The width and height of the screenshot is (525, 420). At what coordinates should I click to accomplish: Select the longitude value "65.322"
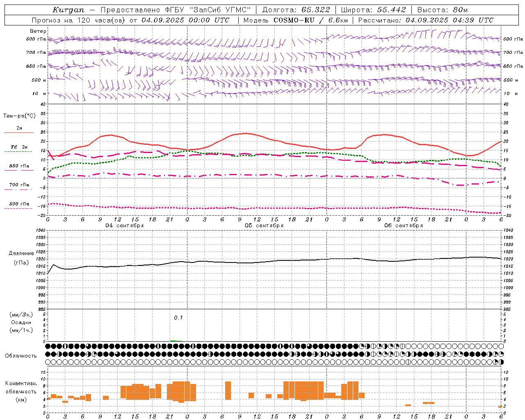[x=315, y=10]
